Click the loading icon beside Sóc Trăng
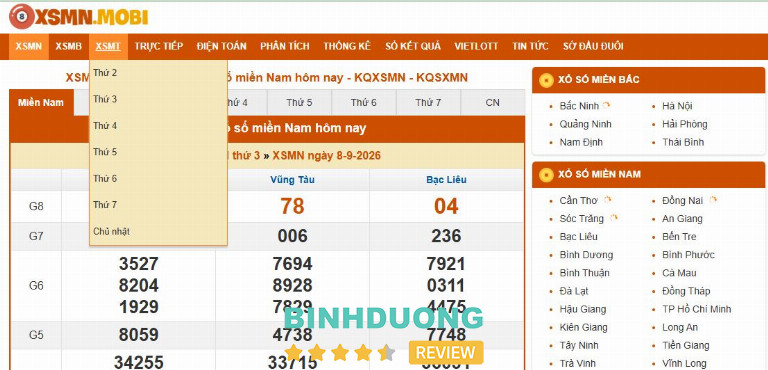The height and width of the screenshot is (370, 768). pos(614,218)
